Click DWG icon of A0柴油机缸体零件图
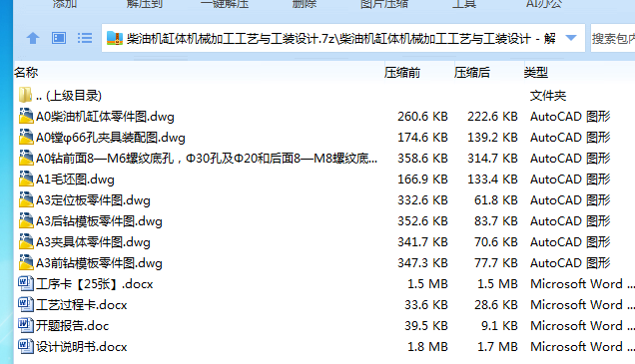Image resolution: width=635 pixels, height=364 pixels. point(26,116)
